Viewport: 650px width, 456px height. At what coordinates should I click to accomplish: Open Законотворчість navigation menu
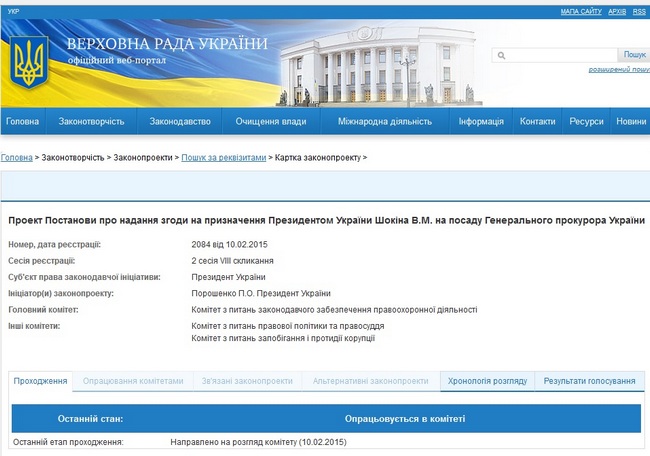tap(91, 121)
